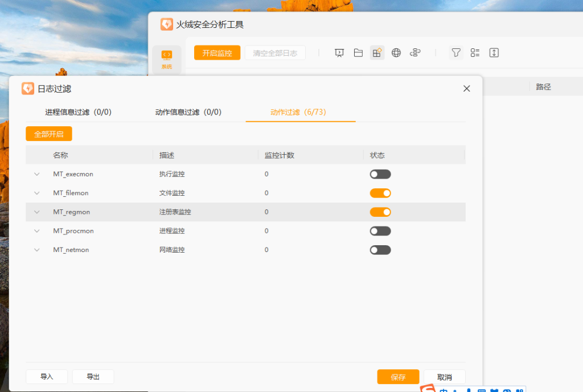Expand the MT_filemon row

pos(37,193)
